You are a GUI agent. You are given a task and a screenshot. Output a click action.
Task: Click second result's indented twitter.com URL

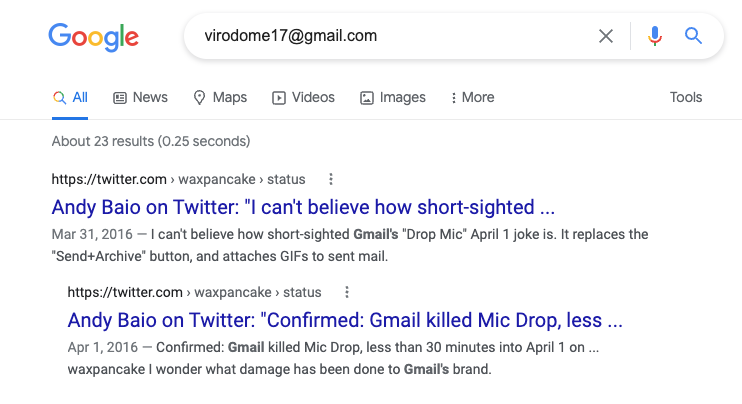point(194,292)
